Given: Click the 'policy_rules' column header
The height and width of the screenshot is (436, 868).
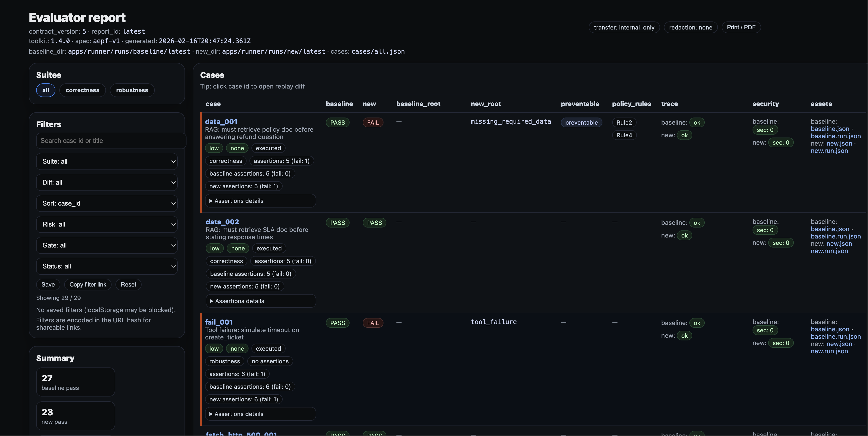Looking at the screenshot, I should (x=631, y=104).
